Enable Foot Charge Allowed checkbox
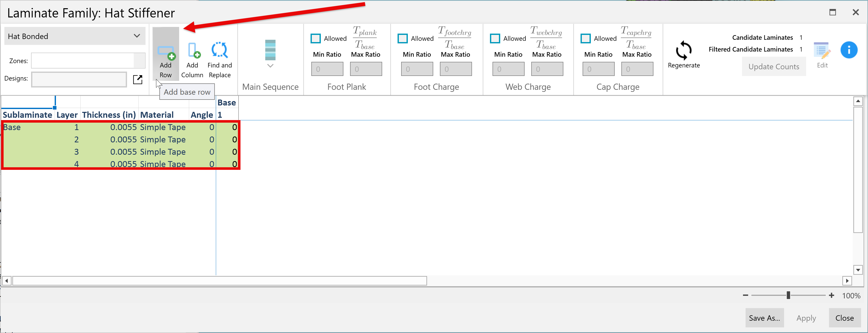This screenshot has height=333, width=868. [403, 38]
